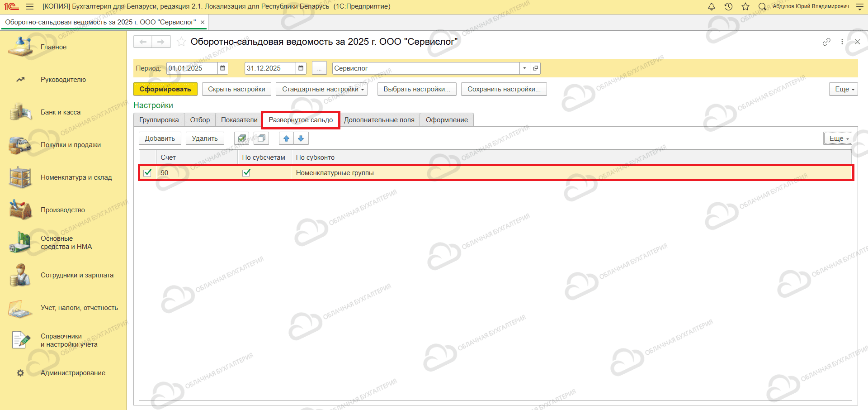Open calendar for end date 31.12.2025

[x=301, y=68]
